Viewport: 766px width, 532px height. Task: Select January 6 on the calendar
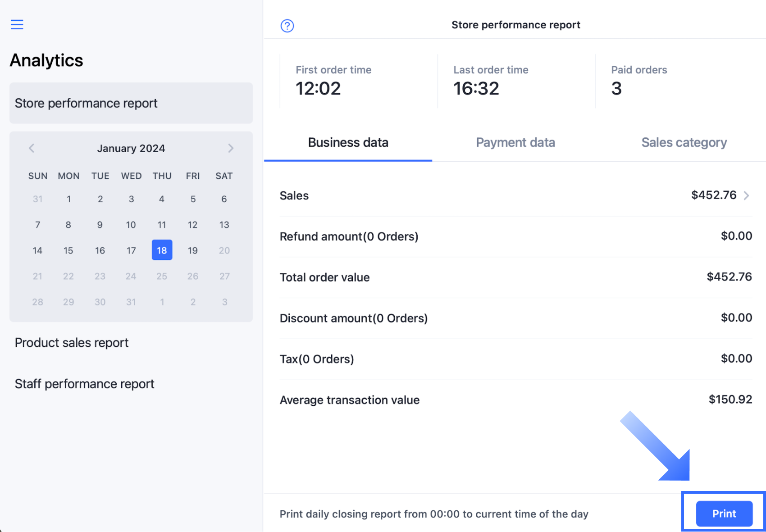coord(224,199)
